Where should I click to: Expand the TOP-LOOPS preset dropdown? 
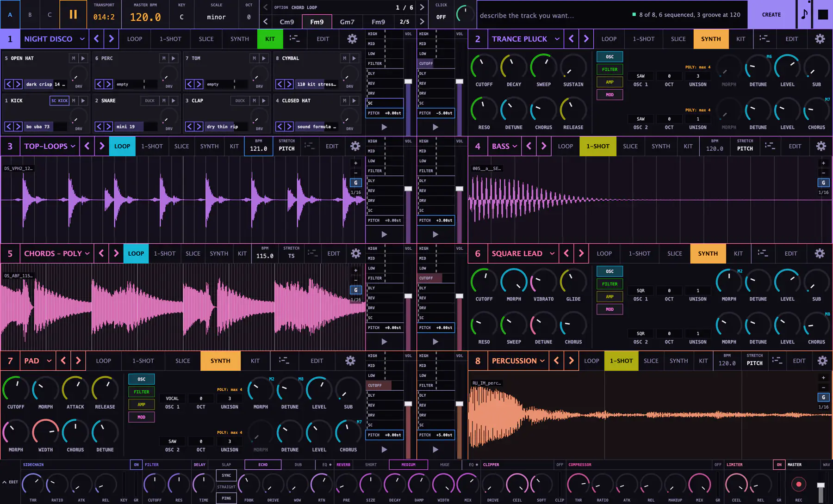pyautogui.click(x=73, y=146)
